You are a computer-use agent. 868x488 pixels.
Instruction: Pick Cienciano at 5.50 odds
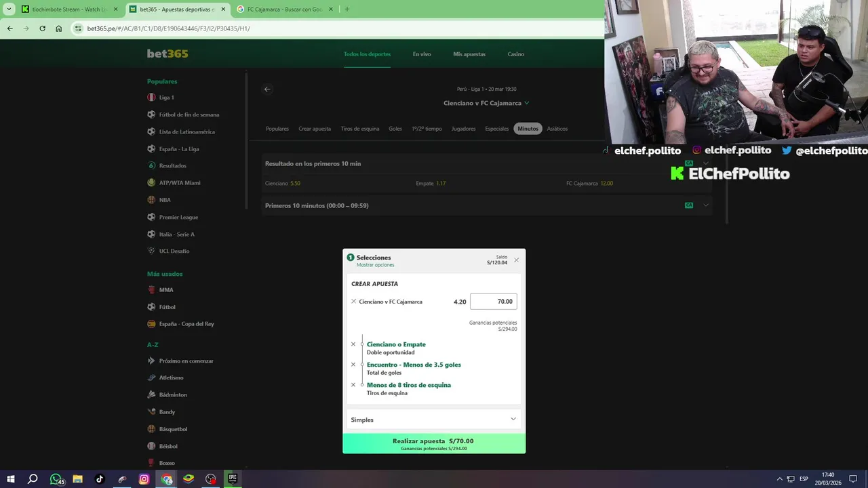[x=283, y=184]
